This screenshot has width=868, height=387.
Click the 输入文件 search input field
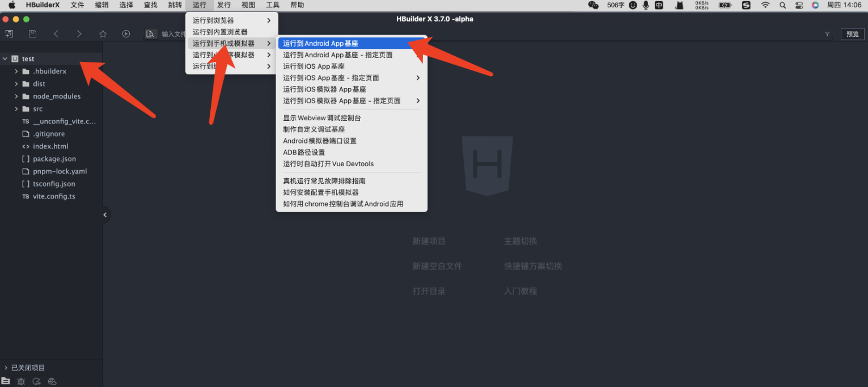click(173, 34)
